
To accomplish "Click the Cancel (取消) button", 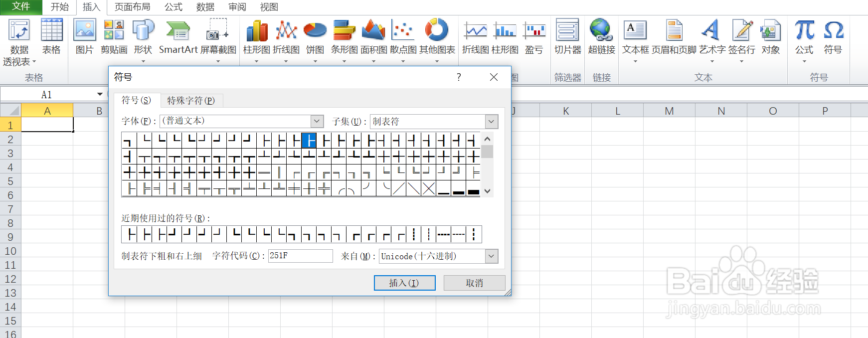I will click(474, 283).
